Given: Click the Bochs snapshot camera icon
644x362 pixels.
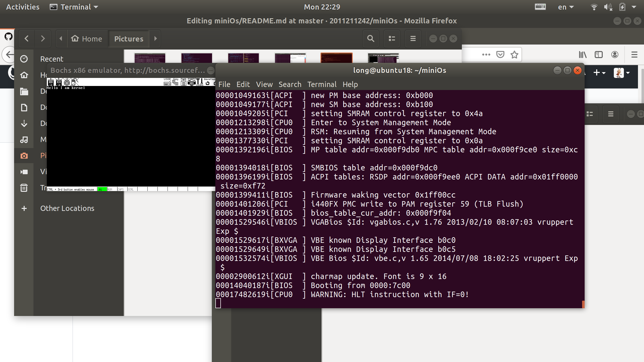Looking at the screenshot, I should [191, 82].
